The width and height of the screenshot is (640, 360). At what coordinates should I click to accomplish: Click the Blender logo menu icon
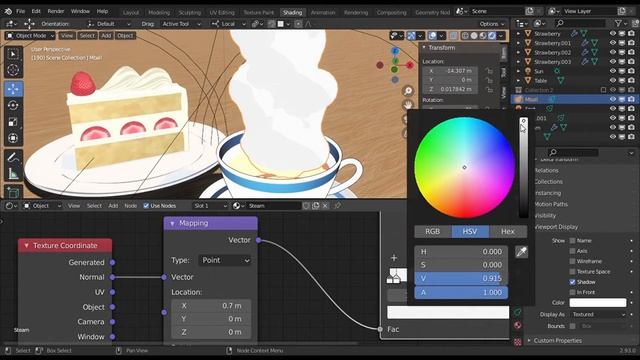8,11
